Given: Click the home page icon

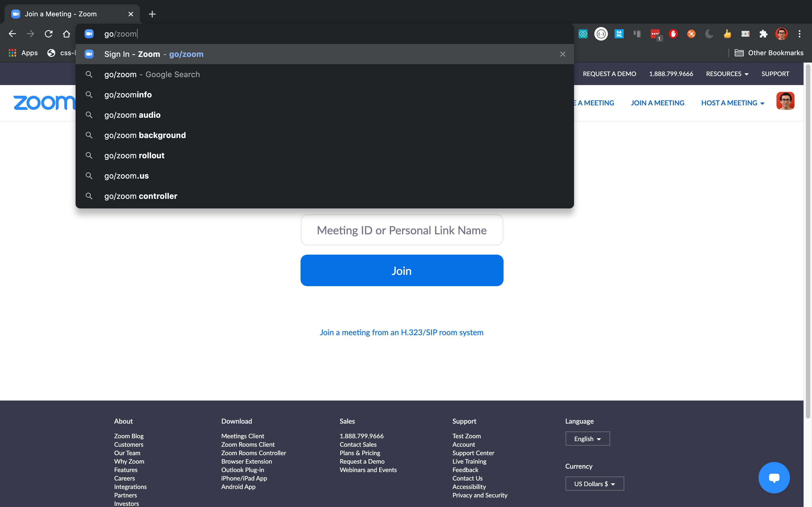Looking at the screenshot, I should 67,34.
